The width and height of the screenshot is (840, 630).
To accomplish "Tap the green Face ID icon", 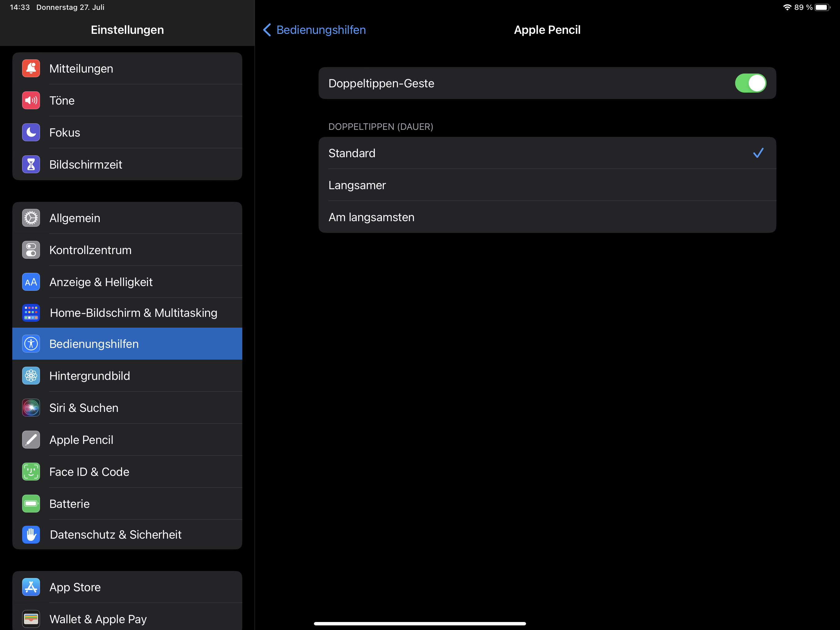I will 31,472.
